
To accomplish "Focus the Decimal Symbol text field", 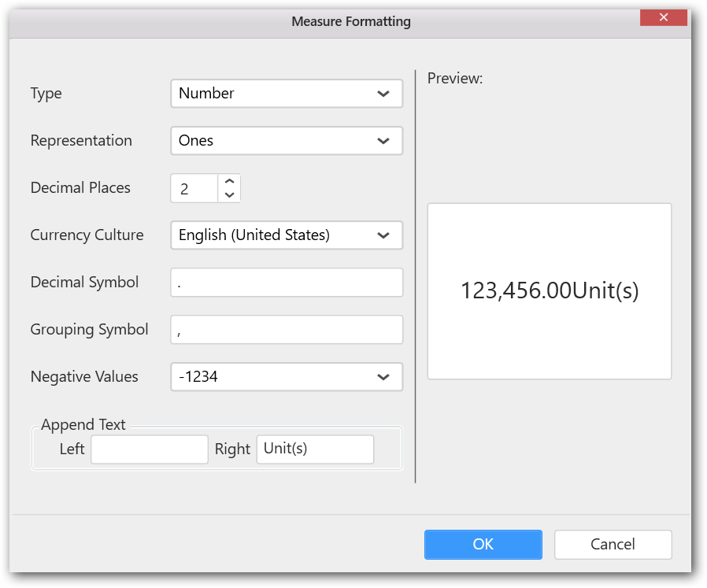I will (x=286, y=283).
